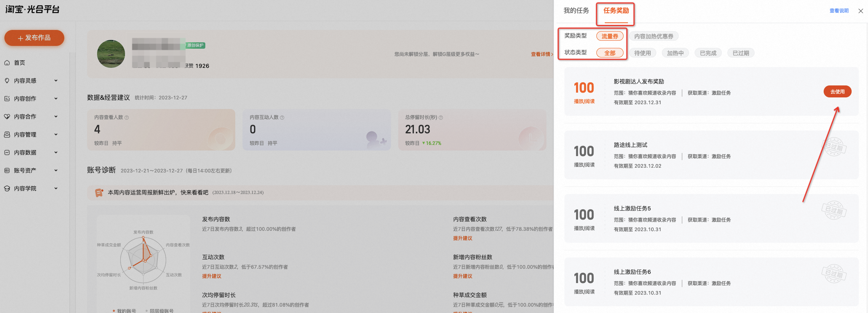Click the 总停留时长(秒) data card
Screen dimensions: 868x313
[x=472, y=130]
